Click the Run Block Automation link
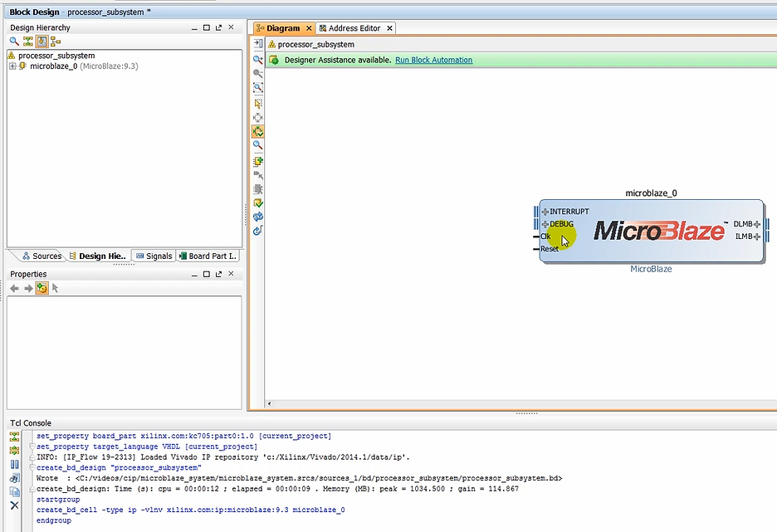This screenshot has width=777, height=532. [x=433, y=60]
